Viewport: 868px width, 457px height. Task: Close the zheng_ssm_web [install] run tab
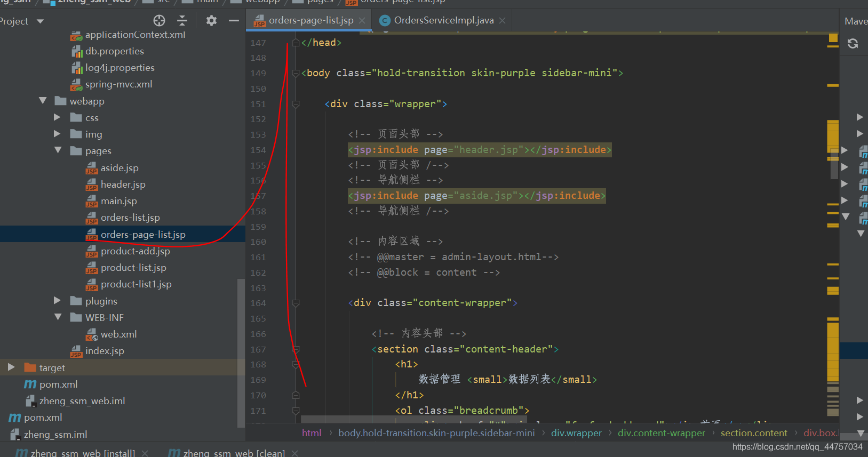[145, 453]
